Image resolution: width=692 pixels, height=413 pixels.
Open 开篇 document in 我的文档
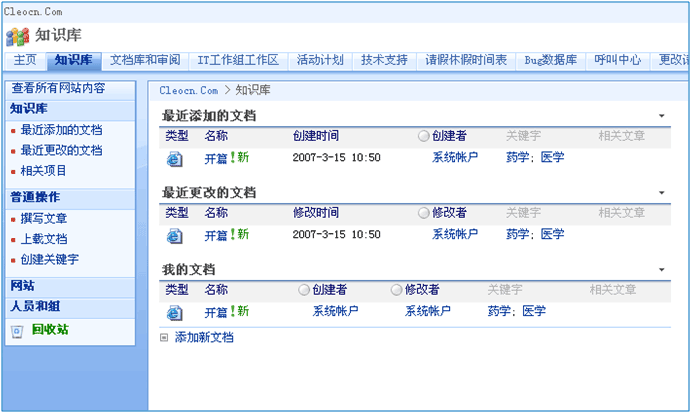pos(216,312)
